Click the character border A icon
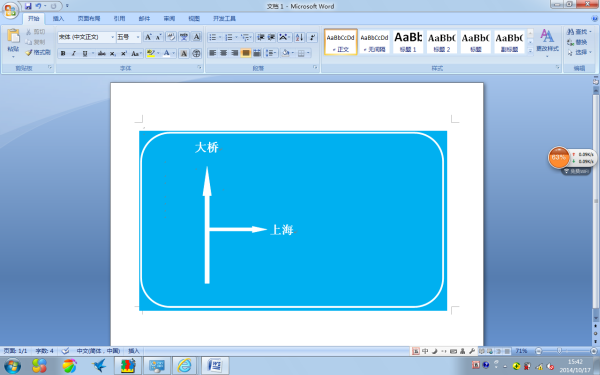The width and height of the screenshot is (600, 375). pos(196,37)
